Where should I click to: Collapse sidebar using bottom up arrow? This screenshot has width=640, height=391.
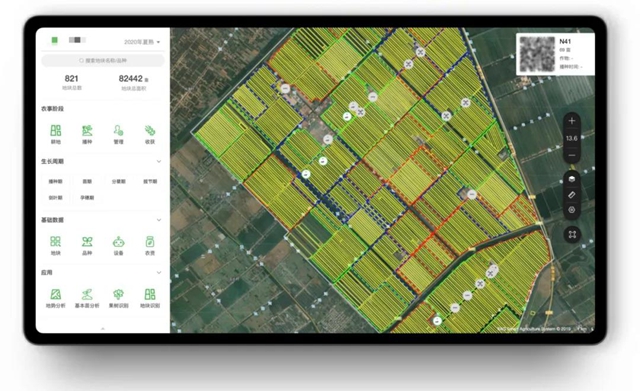tap(103, 329)
